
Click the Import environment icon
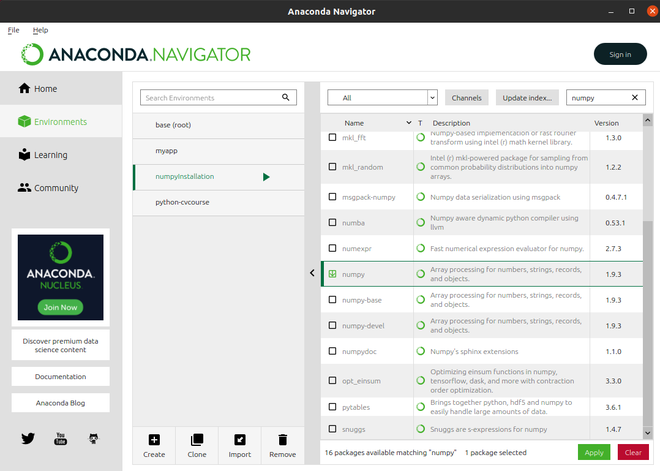(240, 440)
